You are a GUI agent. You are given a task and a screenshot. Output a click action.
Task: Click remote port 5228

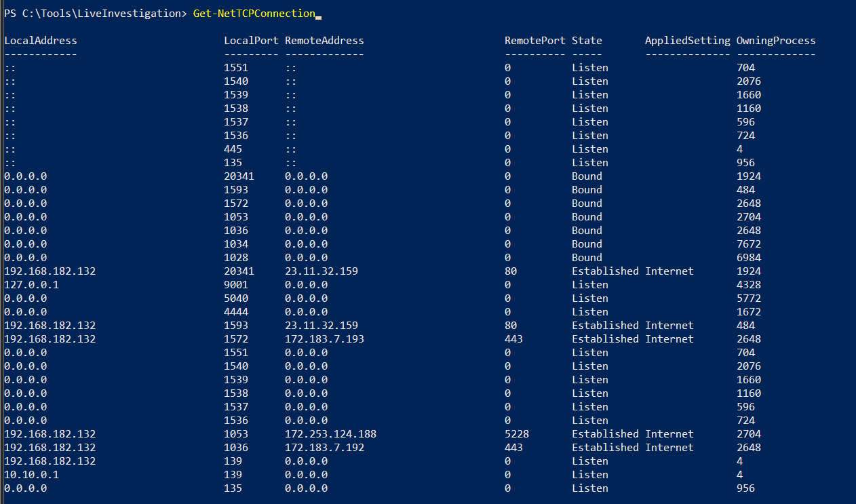click(517, 434)
